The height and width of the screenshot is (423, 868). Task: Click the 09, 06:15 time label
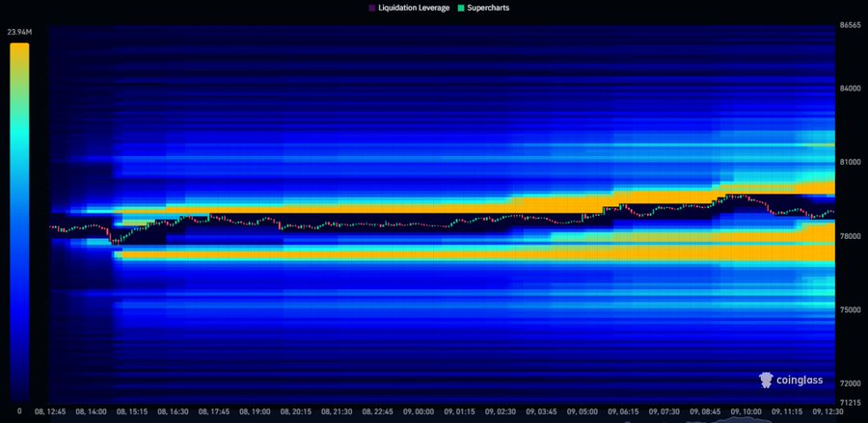click(623, 412)
